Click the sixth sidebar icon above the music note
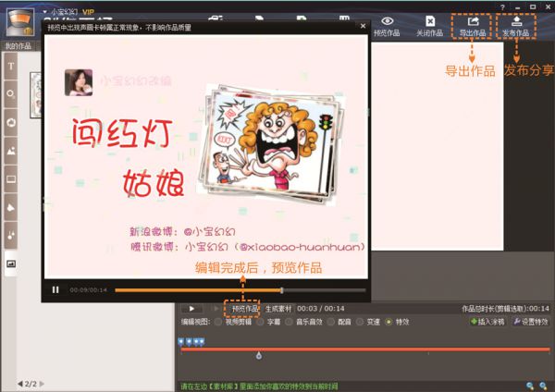The height and width of the screenshot is (392, 555). (11, 207)
